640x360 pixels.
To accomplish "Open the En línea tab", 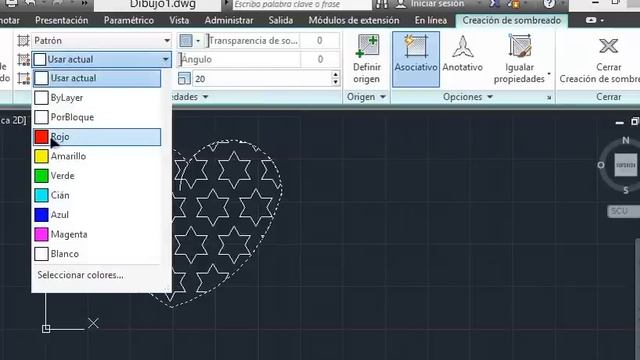I will click(431, 20).
